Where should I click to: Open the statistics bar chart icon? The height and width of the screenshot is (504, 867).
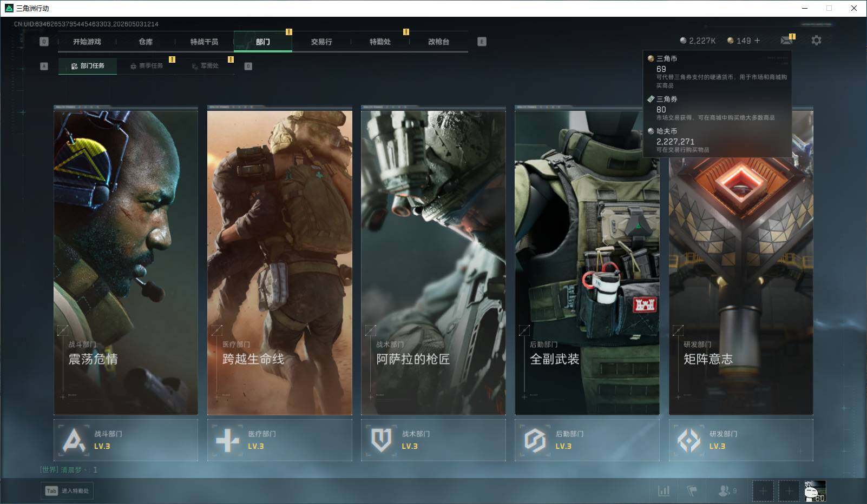(x=664, y=491)
